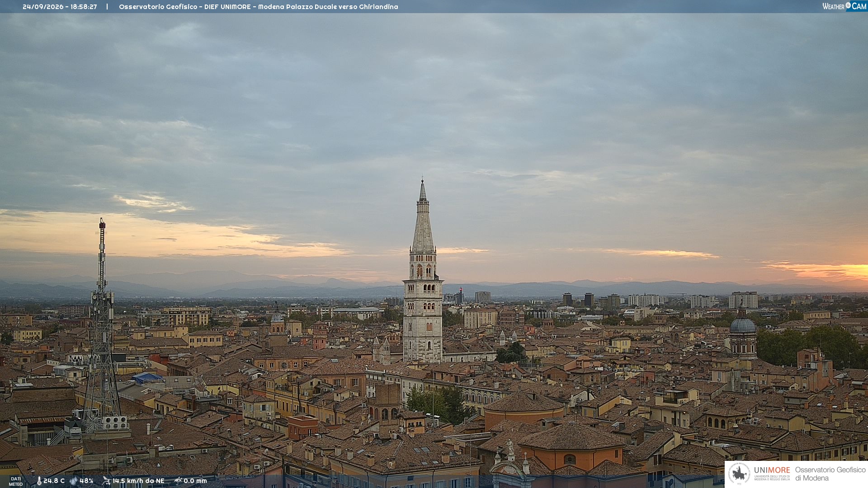This screenshot has height=488, width=868.
Task: Click the 24/09/2026 timestamp text
Action: point(43,7)
